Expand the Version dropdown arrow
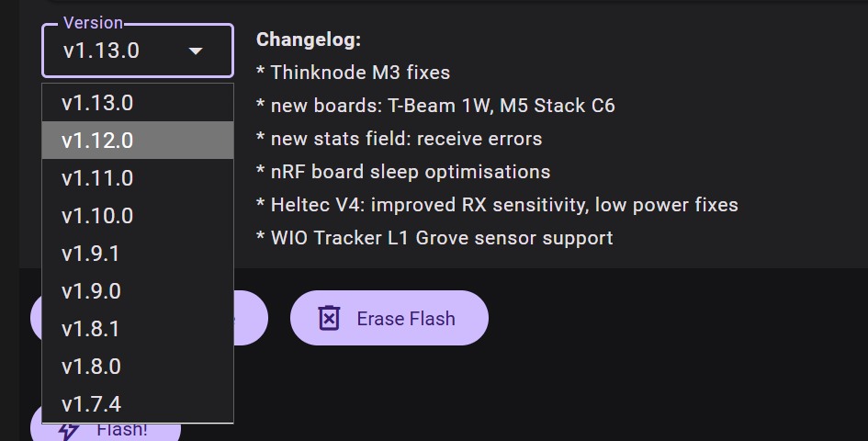Image resolution: width=868 pixels, height=441 pixels. pos(196,51)
